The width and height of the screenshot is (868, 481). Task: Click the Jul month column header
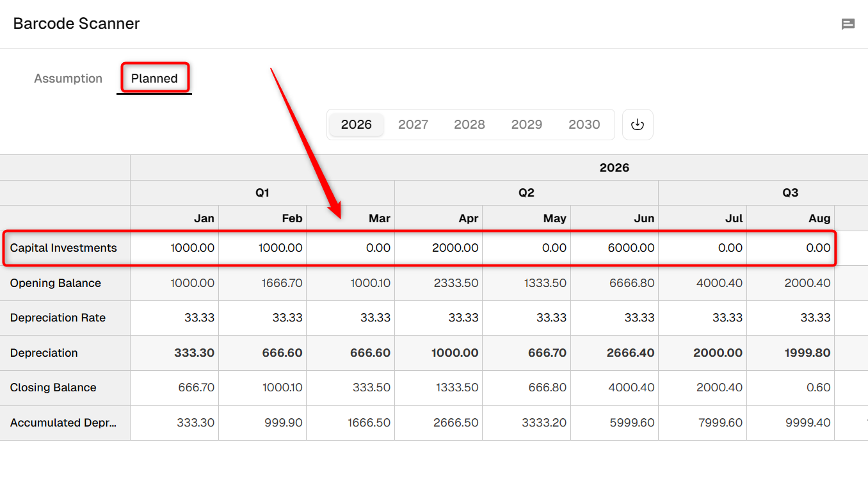[703, 218]
